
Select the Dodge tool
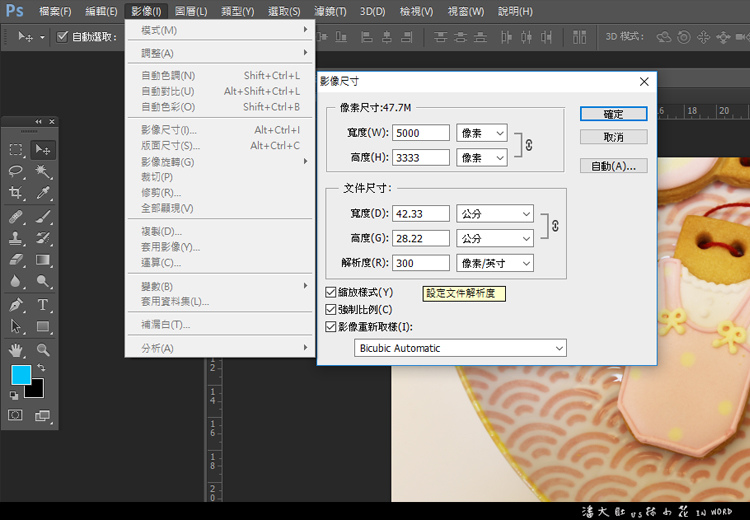click(x=43, y=281)
